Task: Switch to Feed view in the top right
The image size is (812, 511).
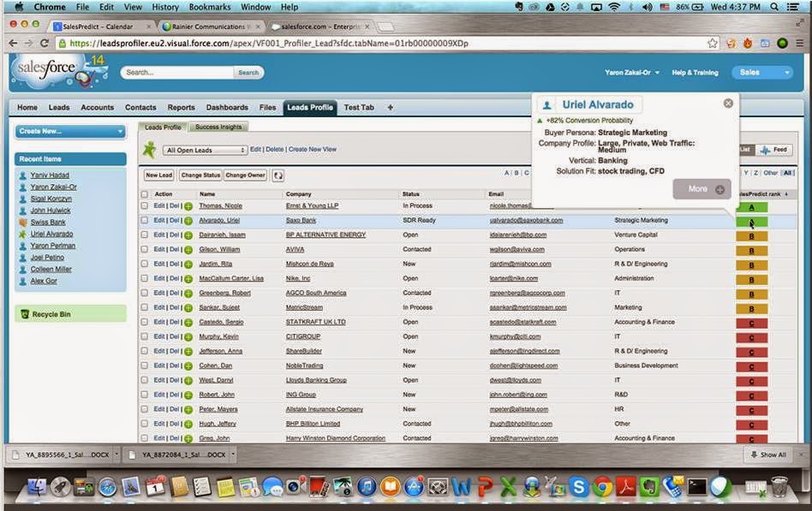Action: 775,150
